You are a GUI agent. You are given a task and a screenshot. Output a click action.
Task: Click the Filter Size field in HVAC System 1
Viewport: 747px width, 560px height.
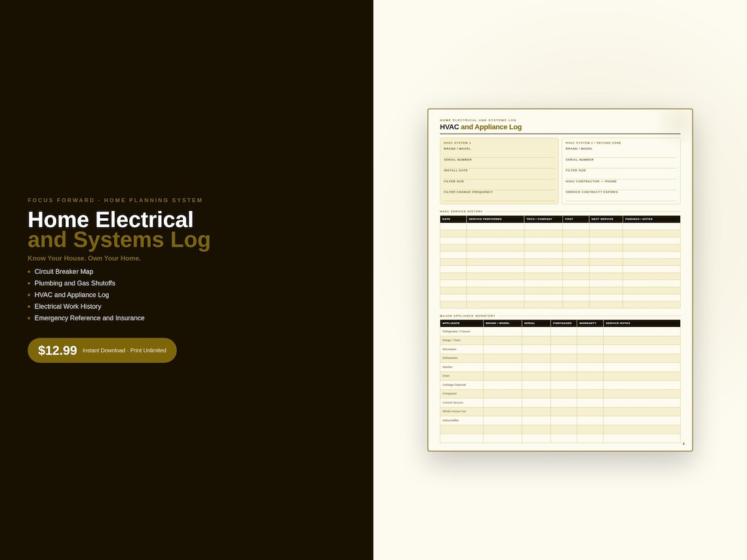[499, 185]
